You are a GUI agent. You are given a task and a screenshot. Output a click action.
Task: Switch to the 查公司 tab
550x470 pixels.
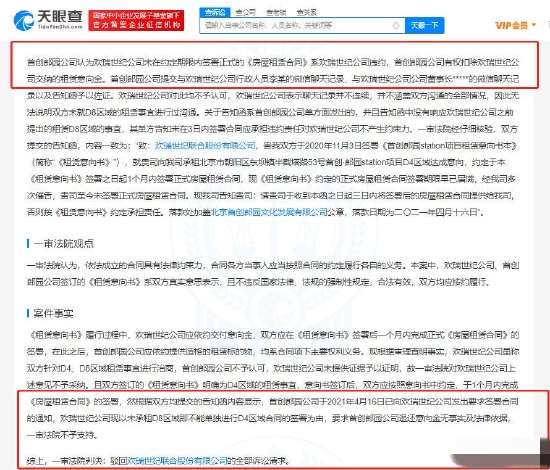[x=245, y=13]
